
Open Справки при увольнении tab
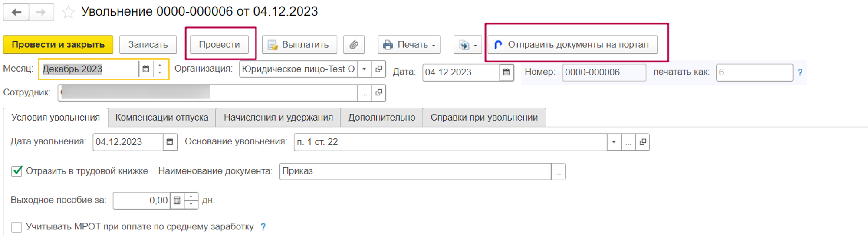coord(484,118)
